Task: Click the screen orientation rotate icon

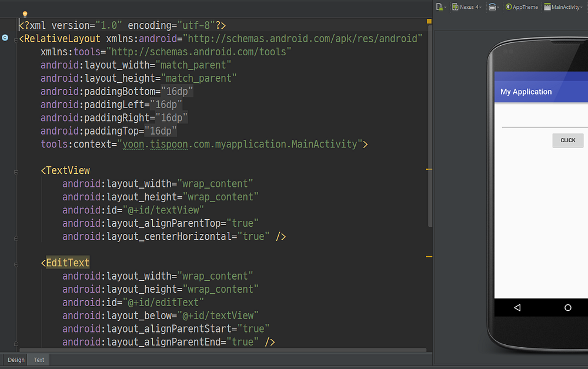Action: [x=493, y=6]
